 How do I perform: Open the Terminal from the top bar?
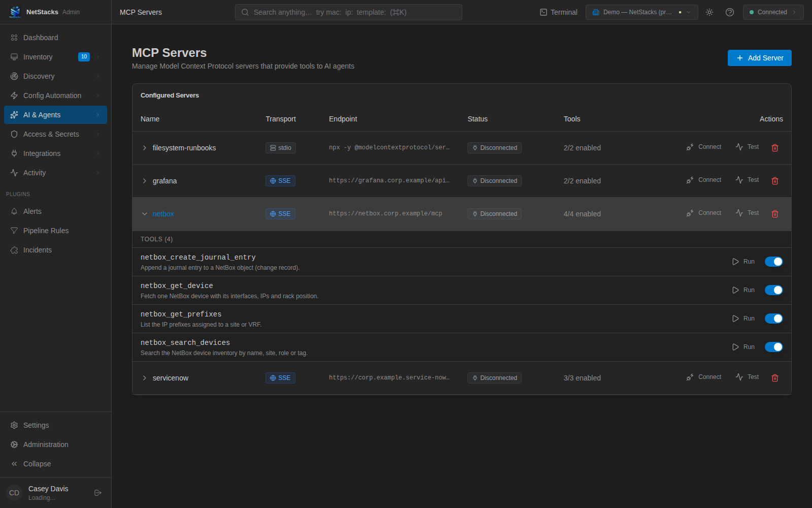point(558,12)
